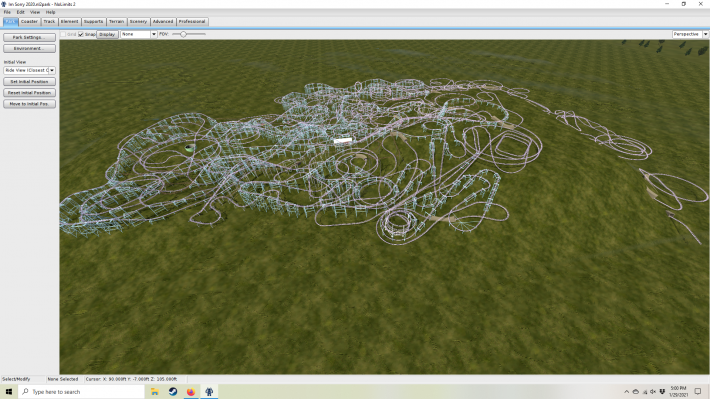Screen dimensions: 710x399
Task: Open Steam from the taskbar
Action: tap(173, 392)
